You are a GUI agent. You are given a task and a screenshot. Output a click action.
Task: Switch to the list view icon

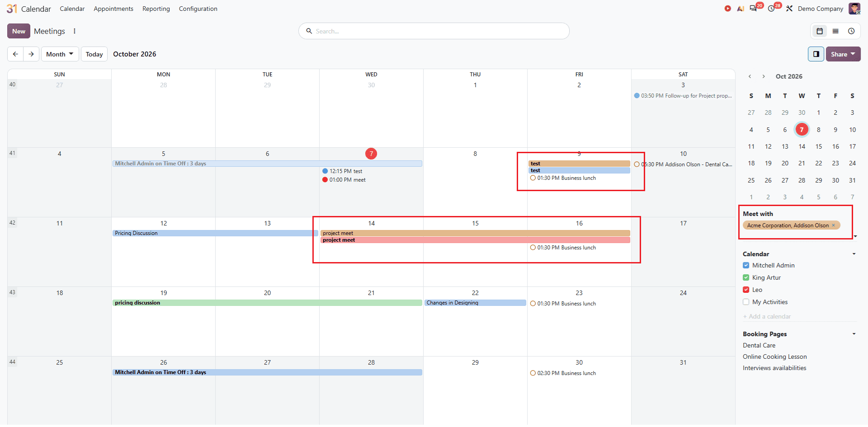pyautogui.click(x=835, y=31)
